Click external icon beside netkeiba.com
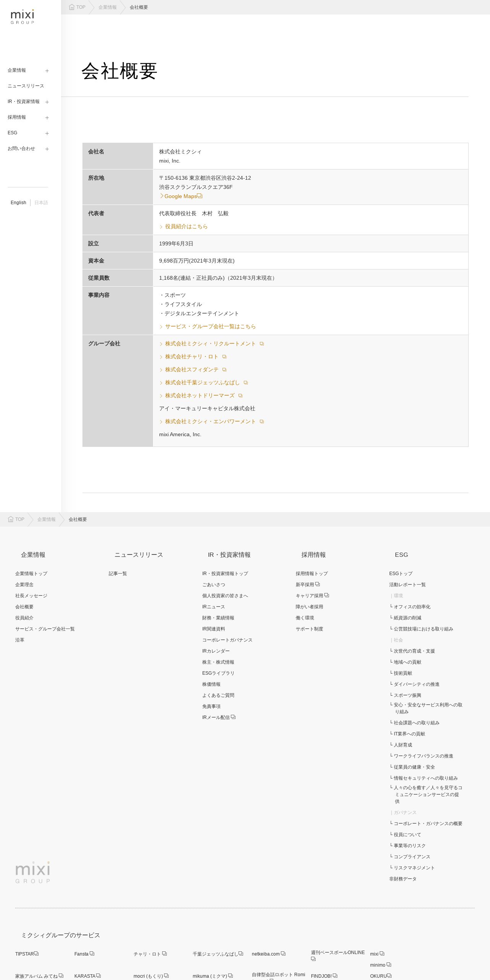 pyautogui.click(x=283, y=954)
